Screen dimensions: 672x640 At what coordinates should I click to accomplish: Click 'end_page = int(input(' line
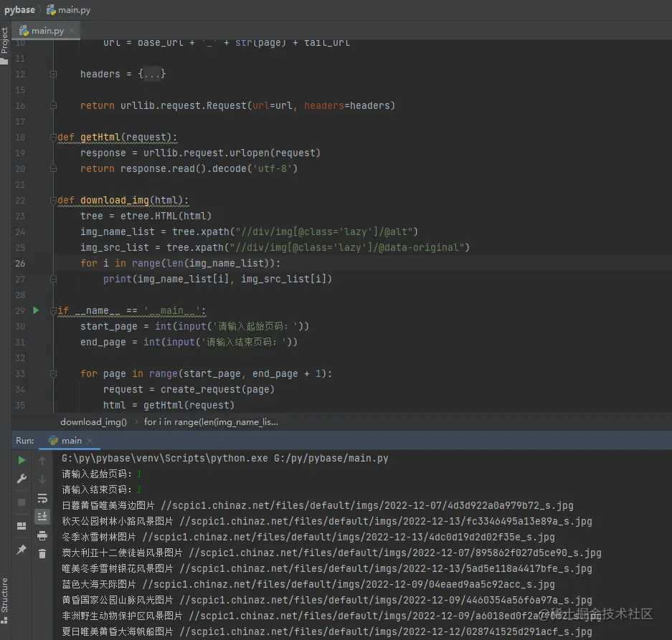click(x=189, y=343)
